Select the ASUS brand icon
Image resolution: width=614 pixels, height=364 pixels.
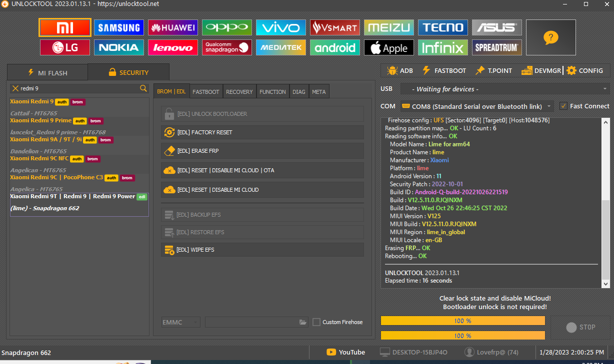tap(497, 27)
